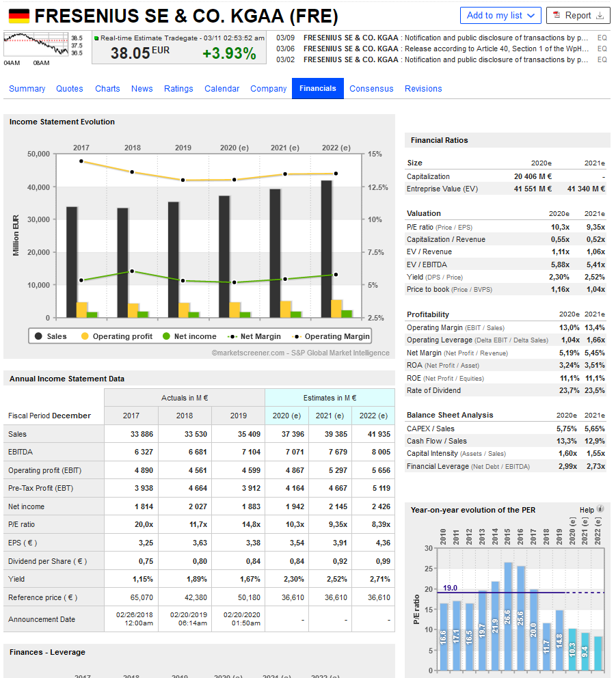This screenshot has height=678, width=616.
Task: Click the PDF icon in Report button
Action: [x=557, y=16]
